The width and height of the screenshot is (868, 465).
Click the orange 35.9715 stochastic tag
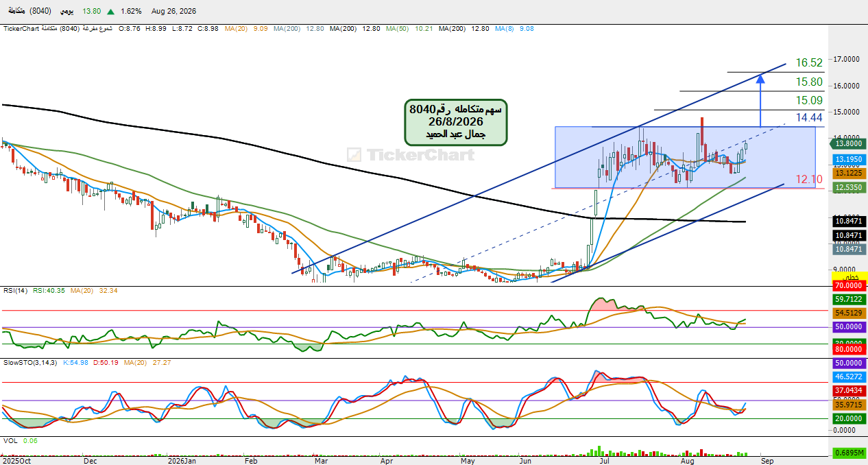848,405
